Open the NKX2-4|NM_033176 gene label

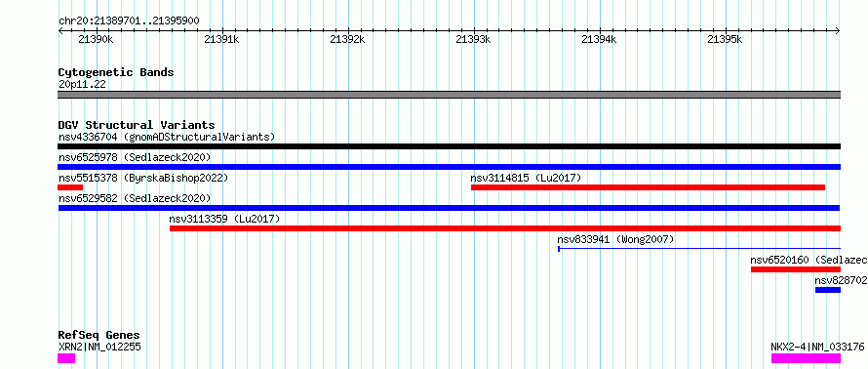coord(817,347)
